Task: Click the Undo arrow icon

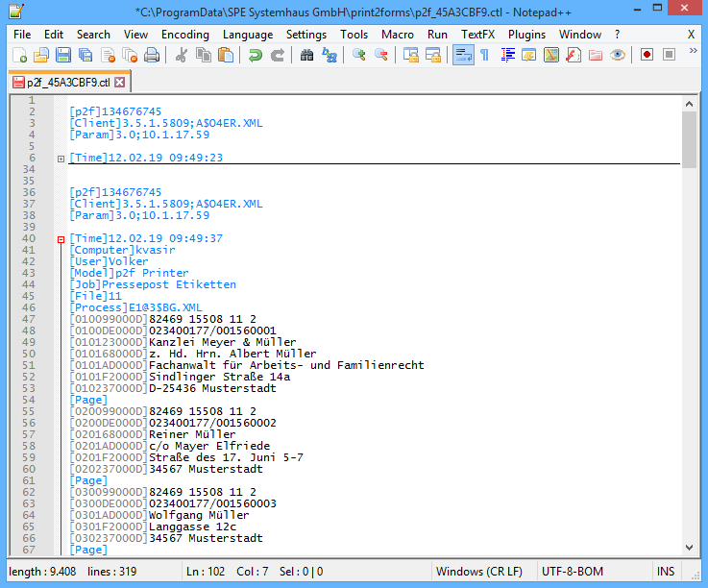Action: coord(256,55)
